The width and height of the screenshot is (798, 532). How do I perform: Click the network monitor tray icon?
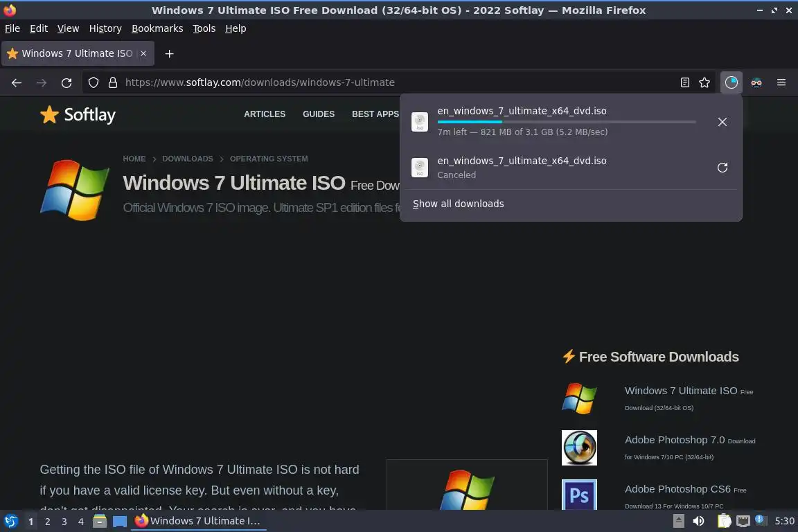coord(743,521)
